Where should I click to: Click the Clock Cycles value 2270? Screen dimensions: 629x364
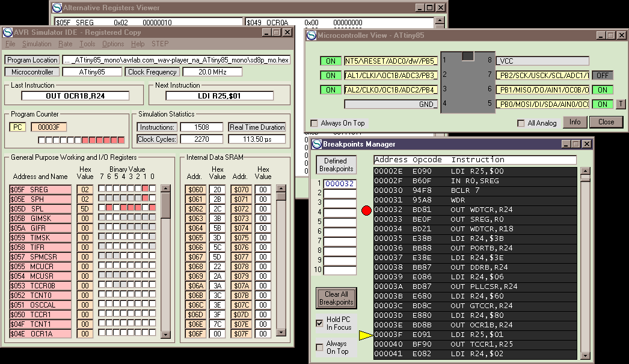[201, 139]
